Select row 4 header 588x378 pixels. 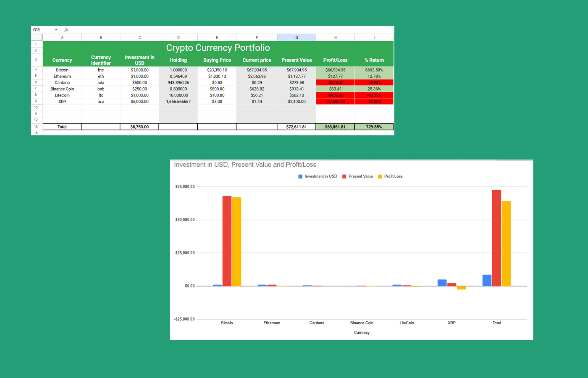tap(37, 70)
